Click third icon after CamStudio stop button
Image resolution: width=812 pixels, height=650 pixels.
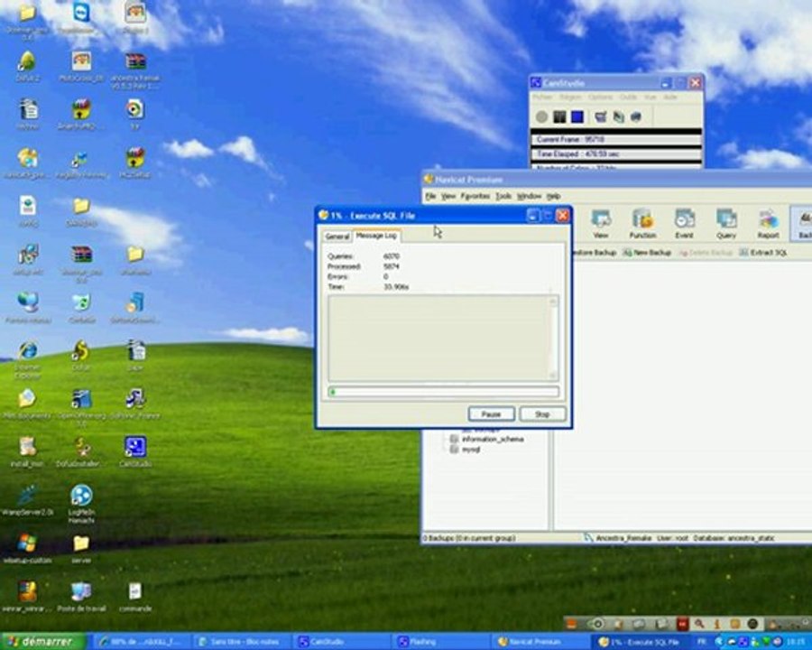click(x=636, y=116)
